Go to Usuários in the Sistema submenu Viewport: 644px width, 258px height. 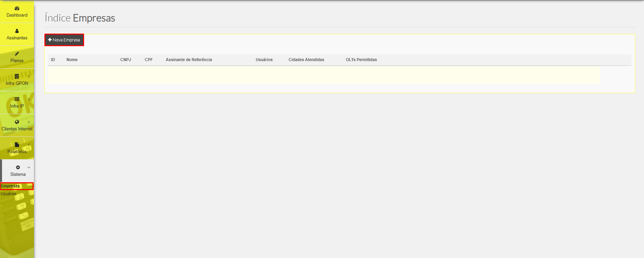[8, 194]
